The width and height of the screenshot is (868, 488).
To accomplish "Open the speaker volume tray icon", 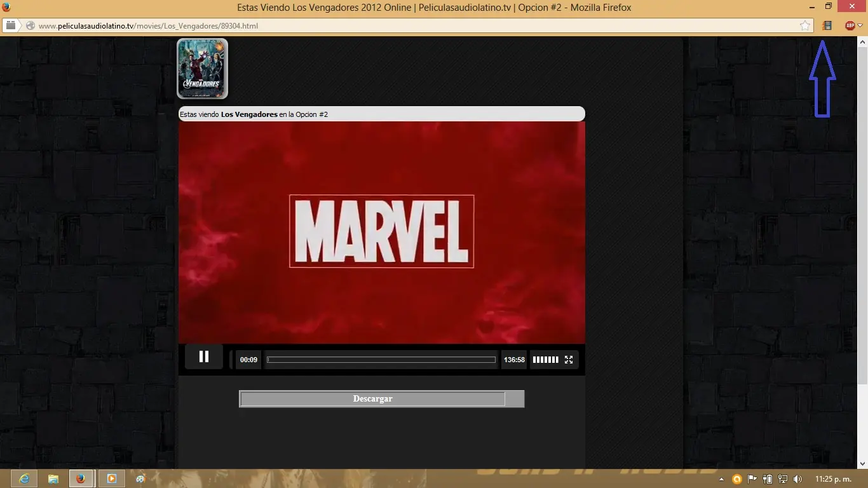I will pos(798,479).
